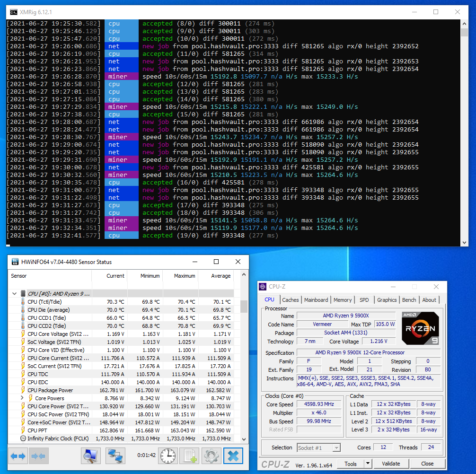Screen dimensions: 476x474
Task: Click Infinity Fabric Clock circle icon
Action: click(x=23, y=438)
